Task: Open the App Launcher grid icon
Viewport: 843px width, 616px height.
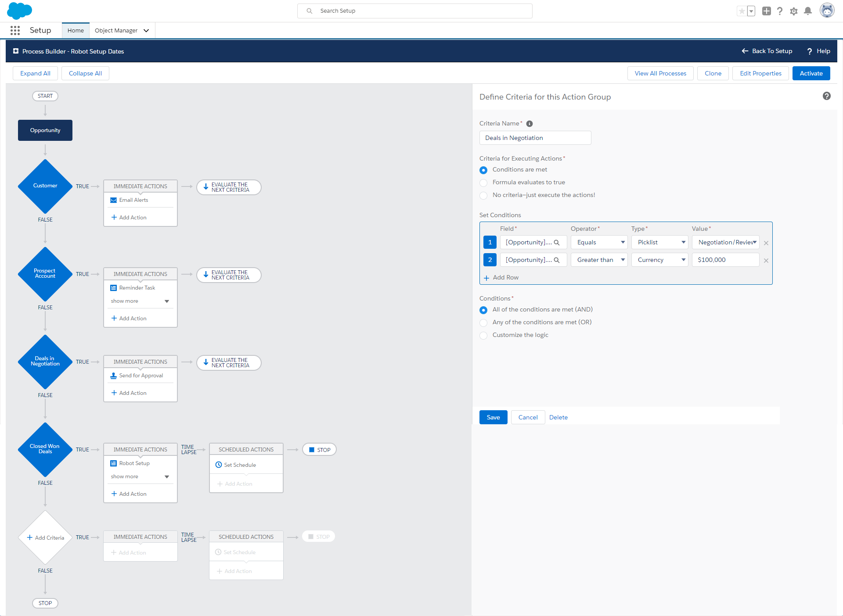Action: pyautogui.click(x=15, y=30)
